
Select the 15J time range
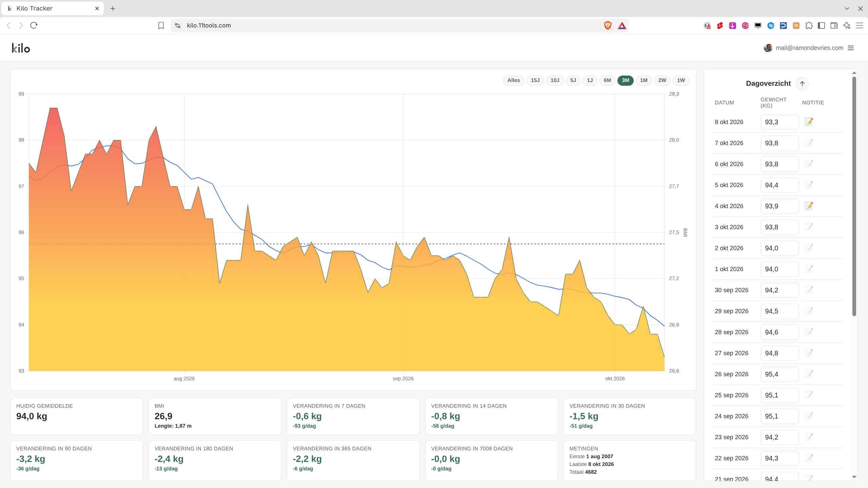tap(535, 80)
